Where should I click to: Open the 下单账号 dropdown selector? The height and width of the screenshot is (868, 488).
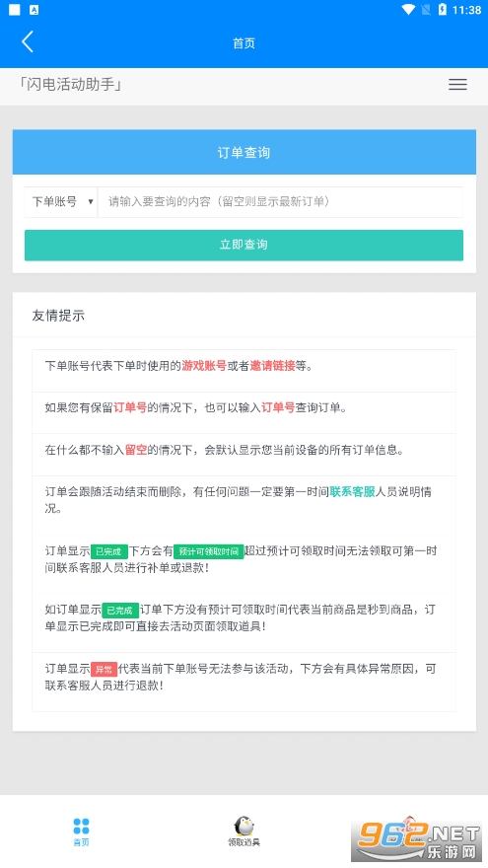coord(61,201)
